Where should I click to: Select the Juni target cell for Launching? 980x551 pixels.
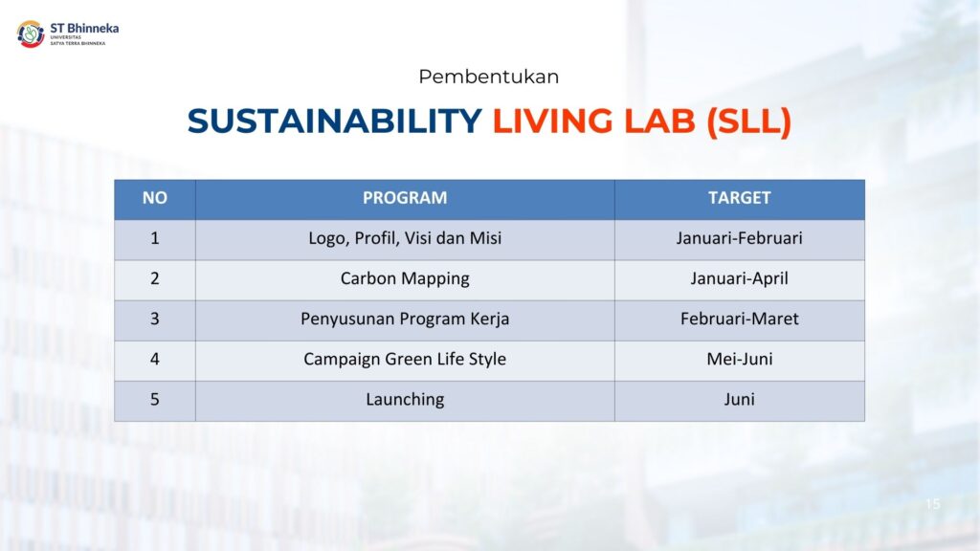pos(739,399)
